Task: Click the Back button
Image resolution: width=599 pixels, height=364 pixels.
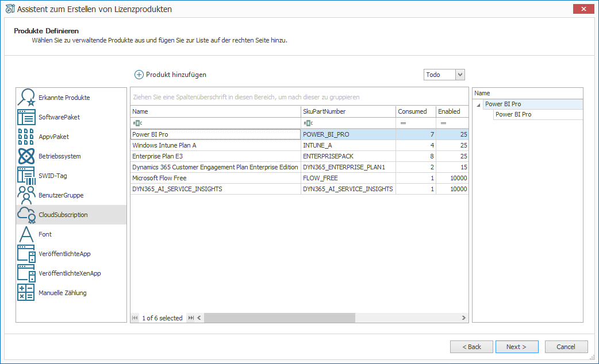Action: tap(471, 347)
